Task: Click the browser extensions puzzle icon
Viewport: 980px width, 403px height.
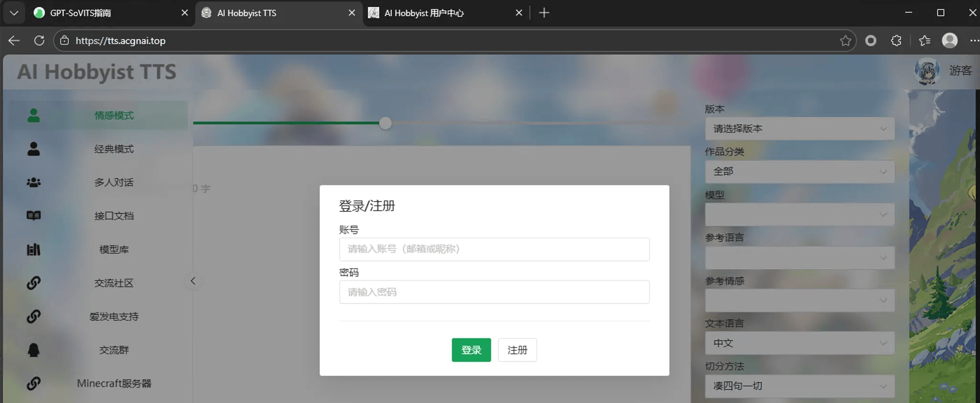Action: pos(896,41)
